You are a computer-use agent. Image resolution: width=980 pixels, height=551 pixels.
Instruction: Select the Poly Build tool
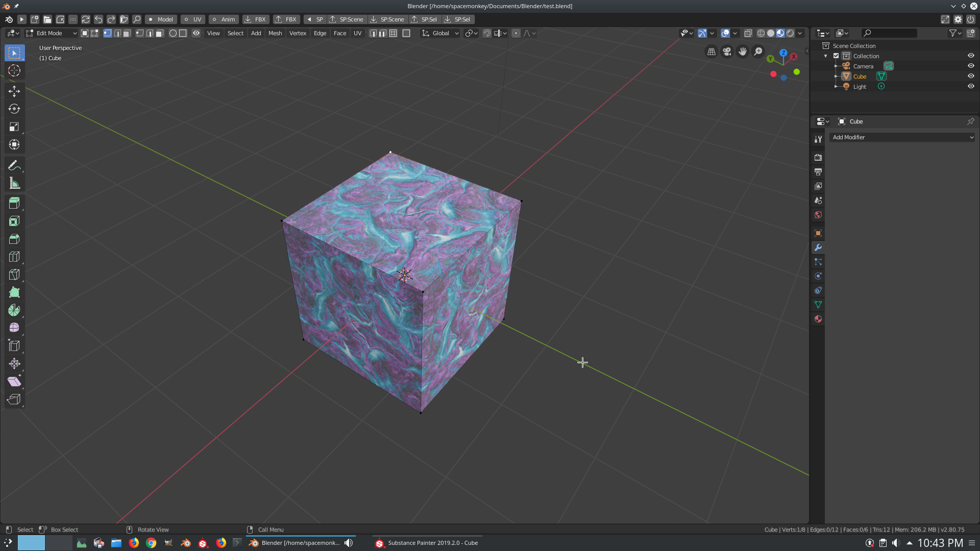(14, 292)
